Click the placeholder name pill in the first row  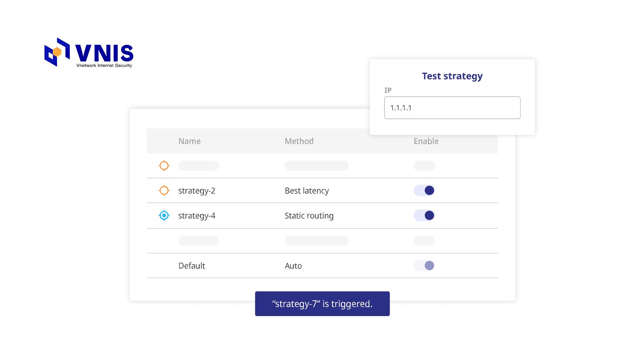(x=199, y=166)
